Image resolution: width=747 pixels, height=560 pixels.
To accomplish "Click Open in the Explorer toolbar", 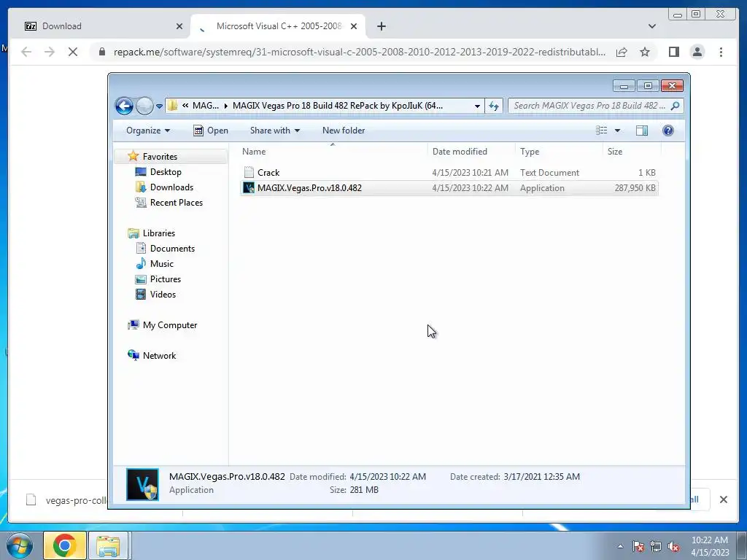I will tap(211, 131).
